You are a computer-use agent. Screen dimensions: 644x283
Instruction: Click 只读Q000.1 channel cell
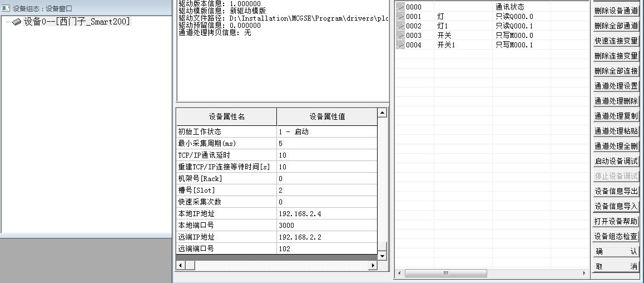521,26
